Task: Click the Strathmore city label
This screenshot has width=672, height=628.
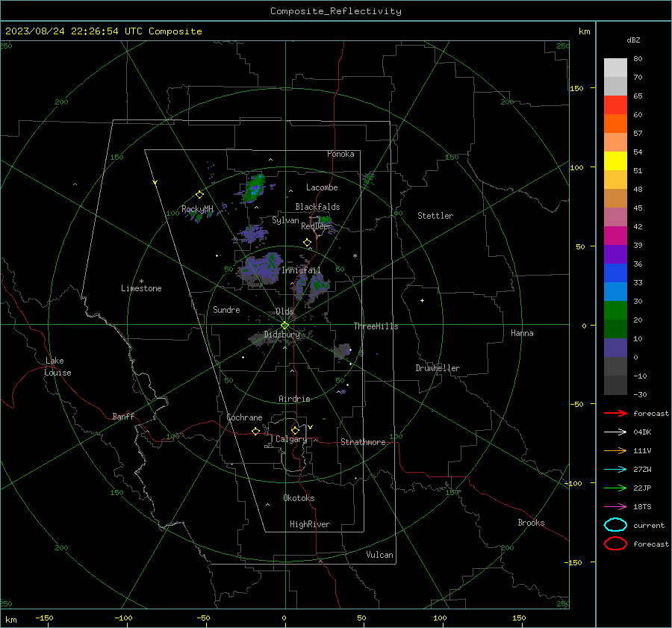Action: [x=363, y=442]
